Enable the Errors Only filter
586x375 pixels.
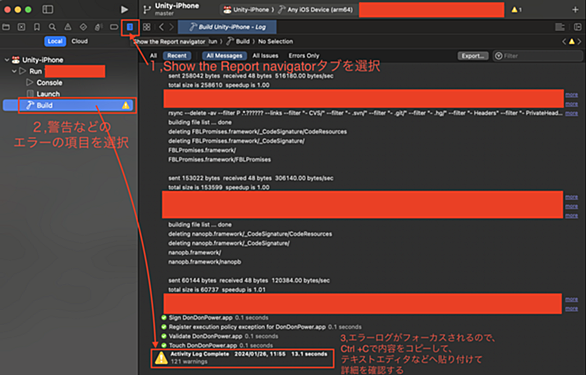click(304, 56)
